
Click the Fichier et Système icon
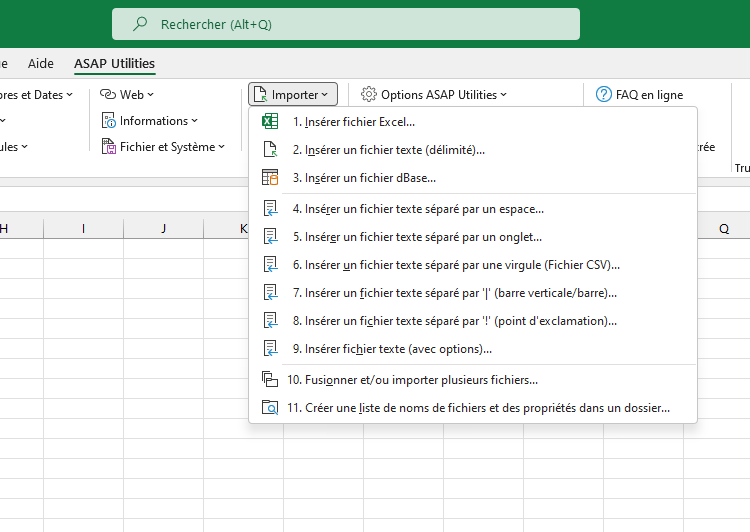109,146
